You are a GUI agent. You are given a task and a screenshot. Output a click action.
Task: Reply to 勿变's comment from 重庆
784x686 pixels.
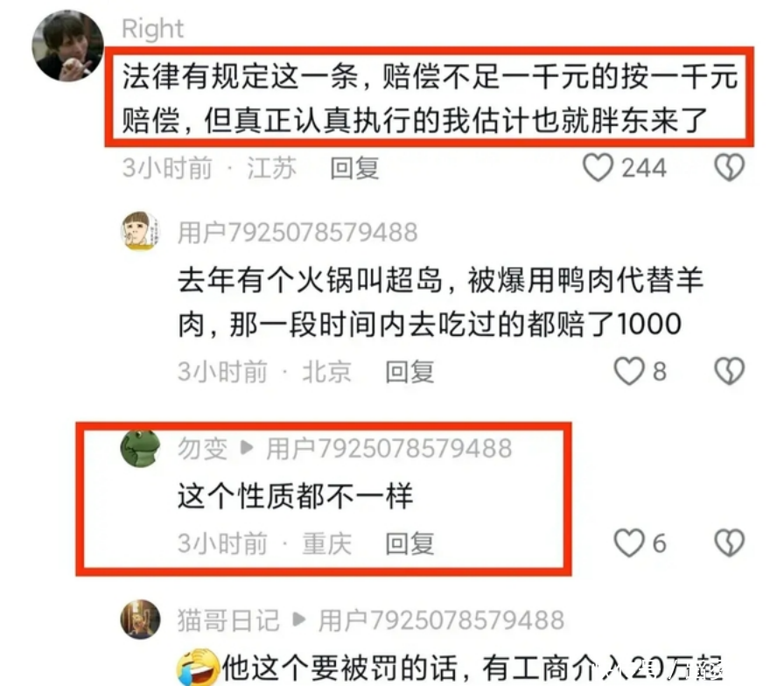409,543
